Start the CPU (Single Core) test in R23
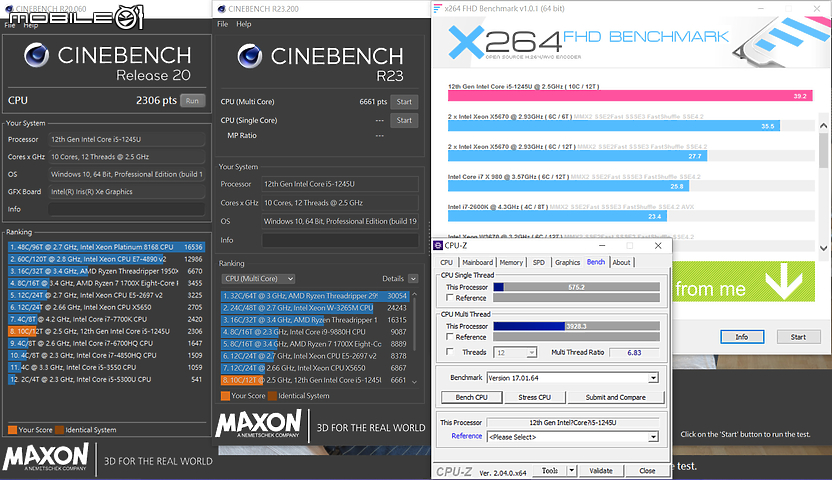This screenshot has height=480, width=832. (404, 120)
